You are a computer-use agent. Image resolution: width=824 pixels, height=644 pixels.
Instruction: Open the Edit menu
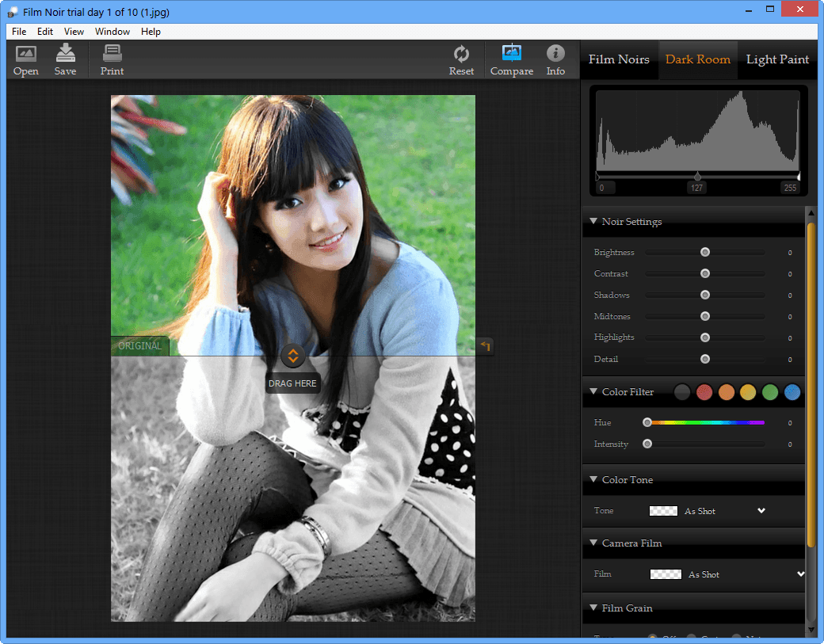click(x=45, y=32)
